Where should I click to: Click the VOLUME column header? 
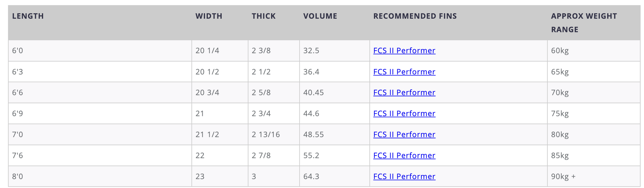pyautogui.click(x=320, y=16)
